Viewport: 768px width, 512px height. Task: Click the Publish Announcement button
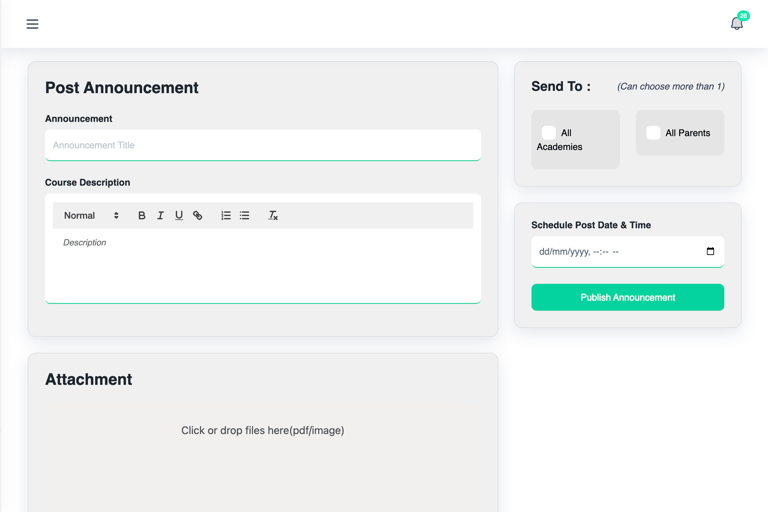[627, 297]
